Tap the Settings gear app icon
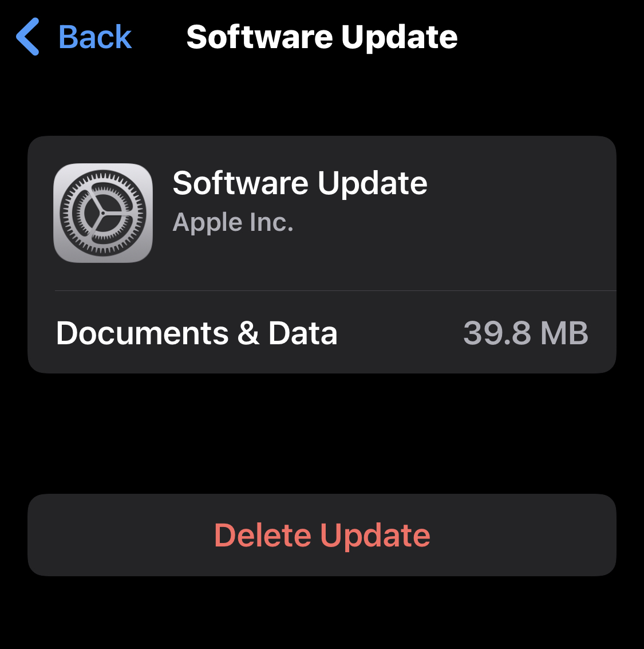Viewport: 644px width, 649px height. 103,213
